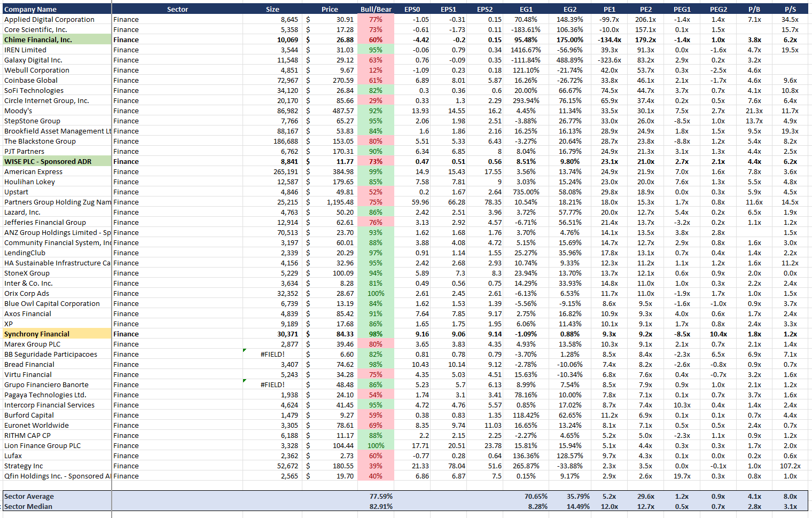This screenshot has width=812, height=518.
Task: Select the Applied Digital Corporation company cell
Action: (x=57, y=19)
